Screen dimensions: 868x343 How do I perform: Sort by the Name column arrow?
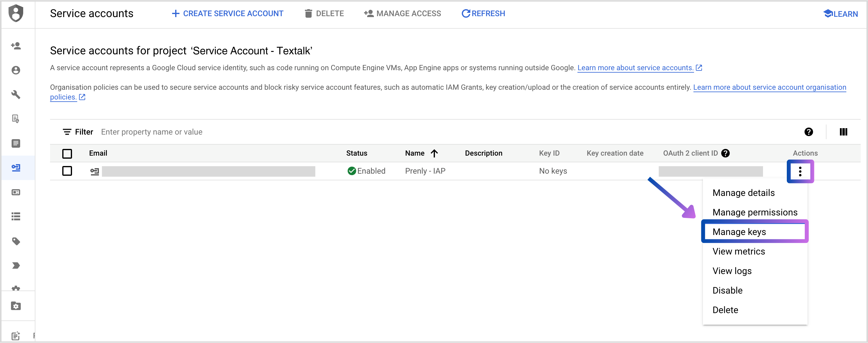pos(434,153)
